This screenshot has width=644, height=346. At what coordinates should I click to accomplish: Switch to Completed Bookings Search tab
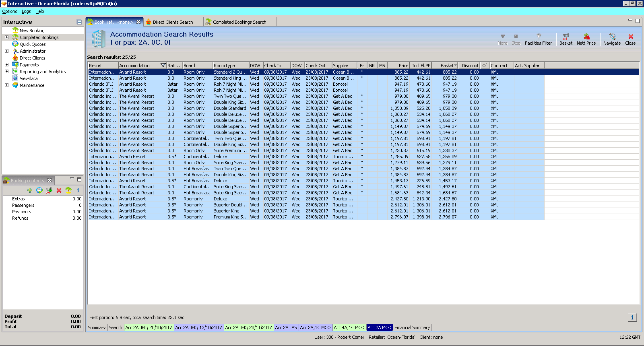(x=239, y=22)
